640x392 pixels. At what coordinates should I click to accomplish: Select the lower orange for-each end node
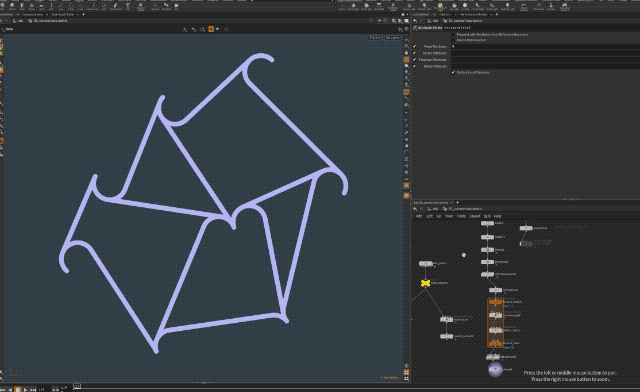tap(495, 343)
